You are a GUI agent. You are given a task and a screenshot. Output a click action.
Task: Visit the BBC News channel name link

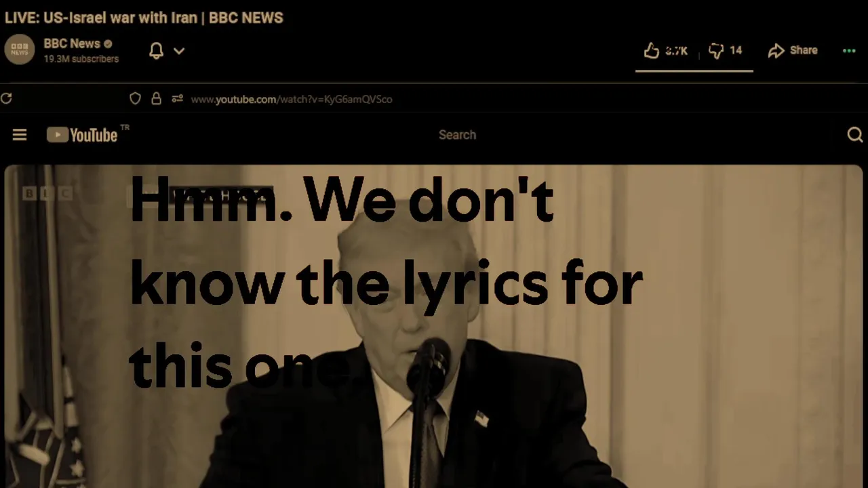72,43
